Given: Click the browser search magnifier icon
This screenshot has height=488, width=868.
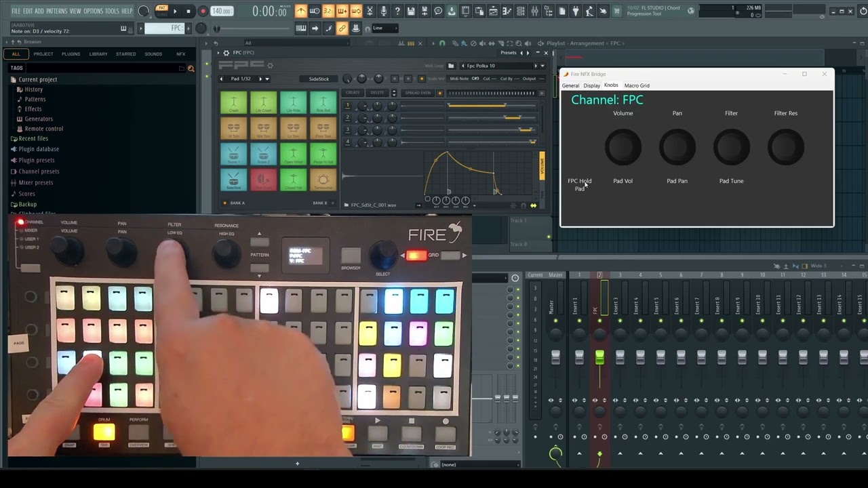Looking at the screenshot, I should click(x=191, y=68).
